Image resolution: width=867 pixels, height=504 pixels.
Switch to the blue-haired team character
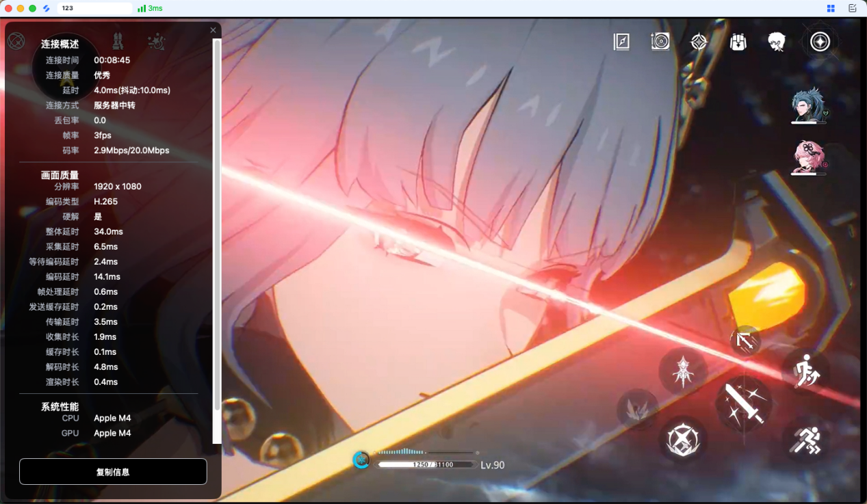click(x=808, y=105)
